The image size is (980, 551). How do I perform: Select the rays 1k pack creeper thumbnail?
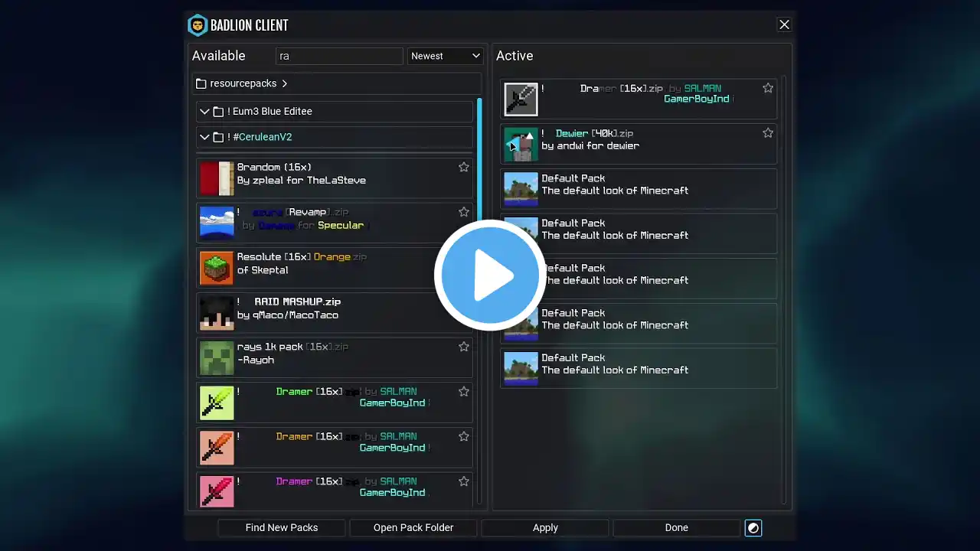[x=217, y=358]
